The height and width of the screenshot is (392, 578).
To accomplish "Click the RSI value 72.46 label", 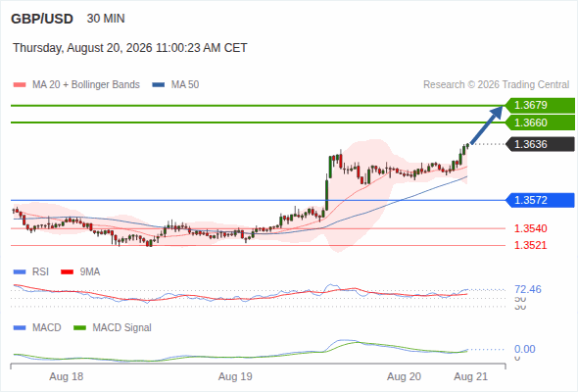I will tap(528, 289).
